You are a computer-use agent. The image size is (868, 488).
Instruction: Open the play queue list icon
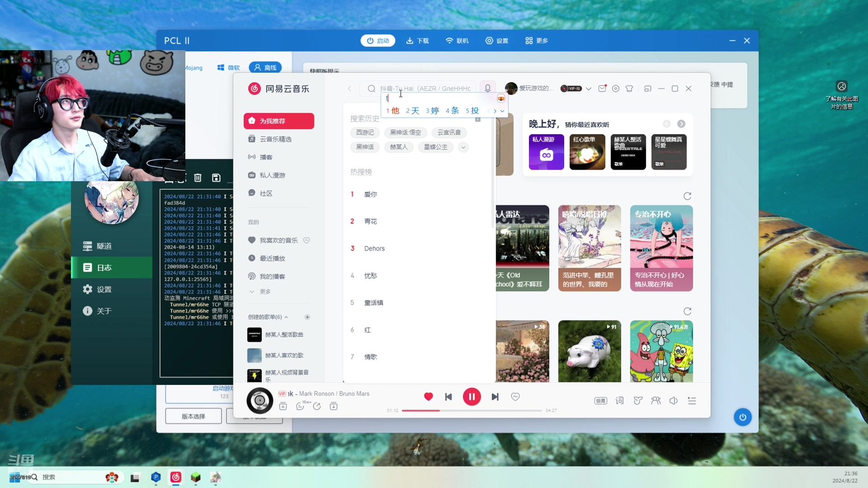(x=692, y=401)
